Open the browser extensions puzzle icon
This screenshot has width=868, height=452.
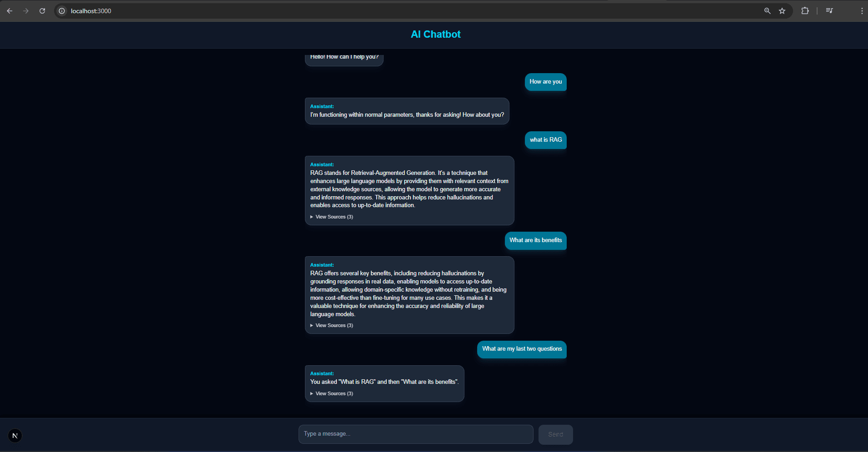click(x=805, y=11)
